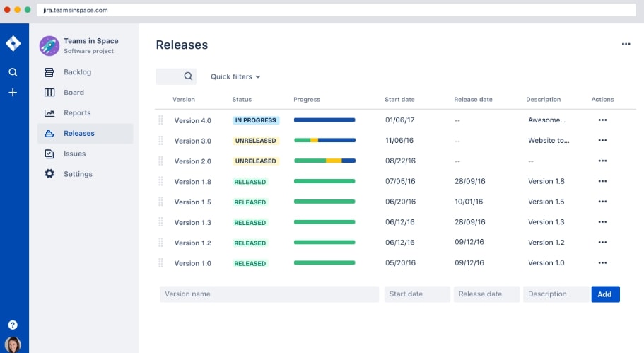Screen dimensions: 644x353
Task: Grab the drag handle for Version 1.2
Action: pyautogui.click(x=160, y=243)
